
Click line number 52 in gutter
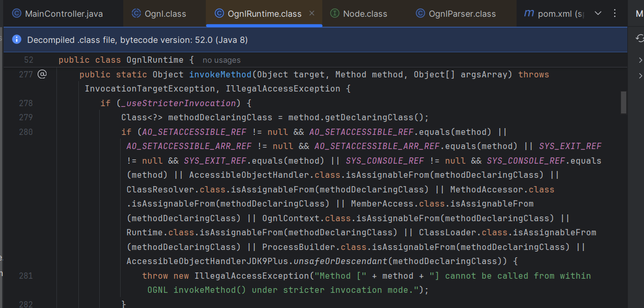click(x=28, y=60)
